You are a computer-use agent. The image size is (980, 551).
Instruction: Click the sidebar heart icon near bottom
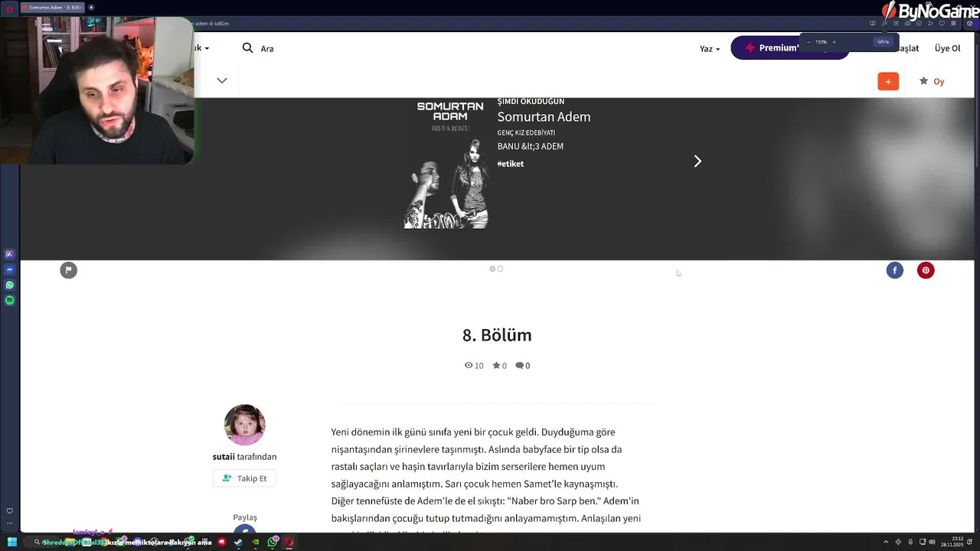(x=9, y=511)
